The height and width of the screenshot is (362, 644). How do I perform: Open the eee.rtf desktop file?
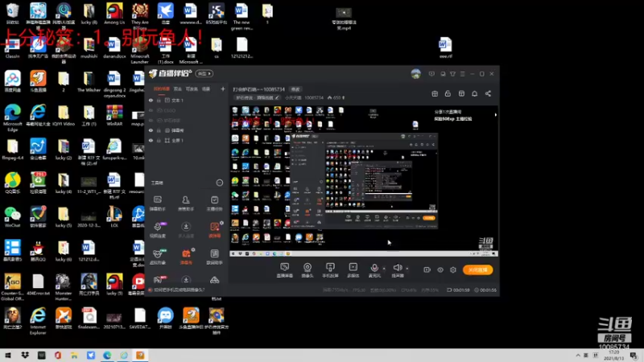[445, 48]
